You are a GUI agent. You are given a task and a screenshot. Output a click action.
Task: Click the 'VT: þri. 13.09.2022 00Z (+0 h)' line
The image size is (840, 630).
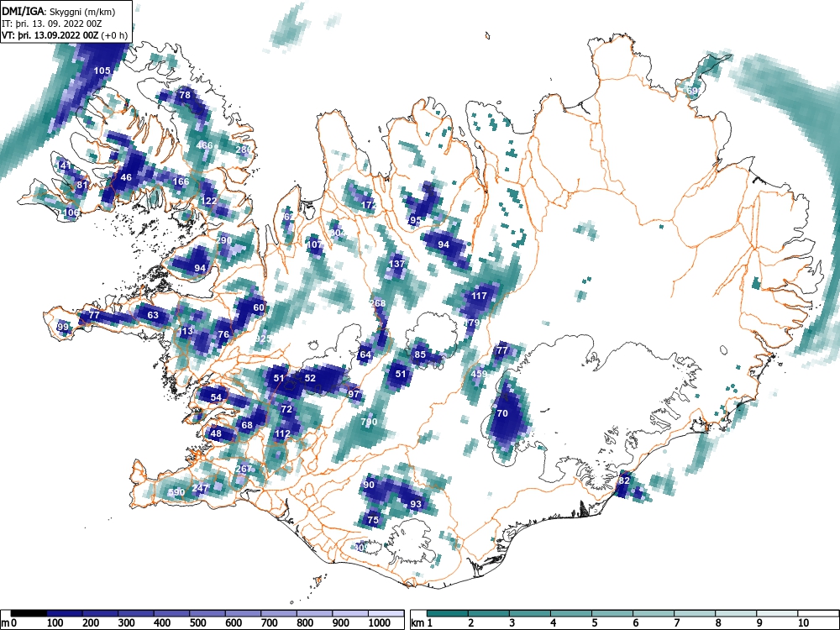click(65, 35)
